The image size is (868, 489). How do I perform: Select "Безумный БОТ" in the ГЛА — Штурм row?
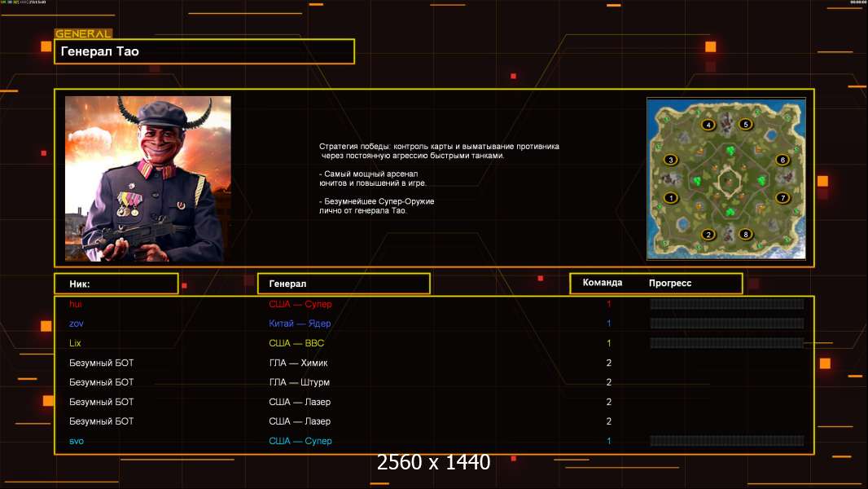pyautogui.click(x=101, y=382)
